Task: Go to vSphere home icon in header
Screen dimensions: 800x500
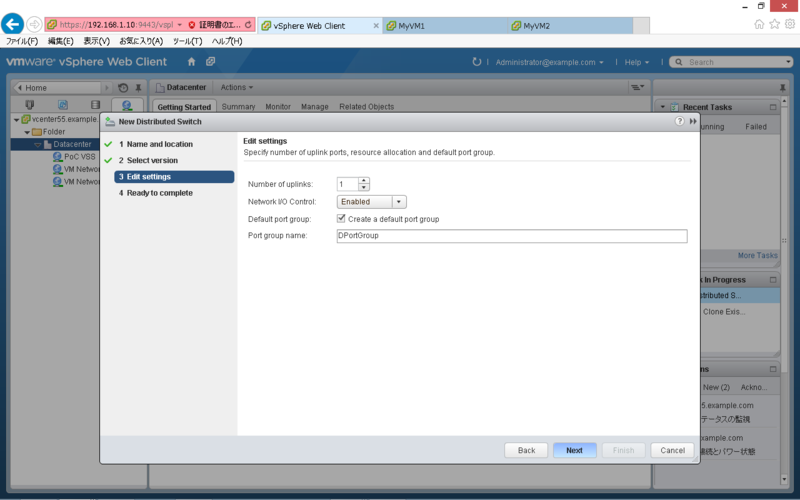Action: tap(191, 62)
